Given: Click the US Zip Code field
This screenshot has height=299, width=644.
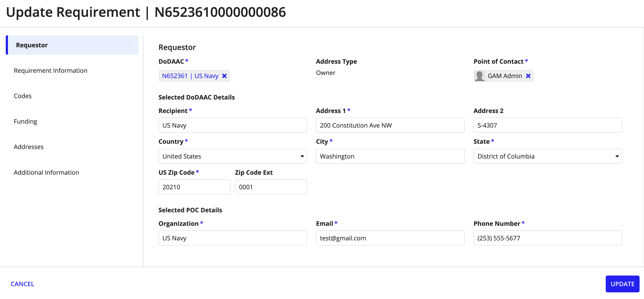Looking at the screenshot, I should pos(194,187).
